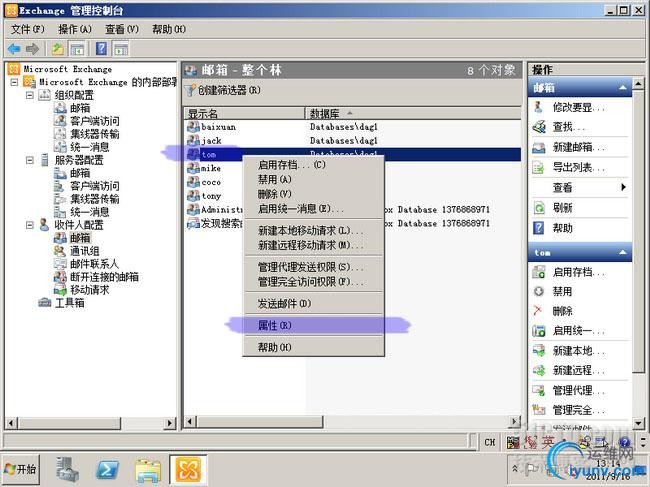Image resolution: width=650 pixels, height=487 pixels.
Task: Open Server Manager taskbar icon
Action: (x=68, y=470)
